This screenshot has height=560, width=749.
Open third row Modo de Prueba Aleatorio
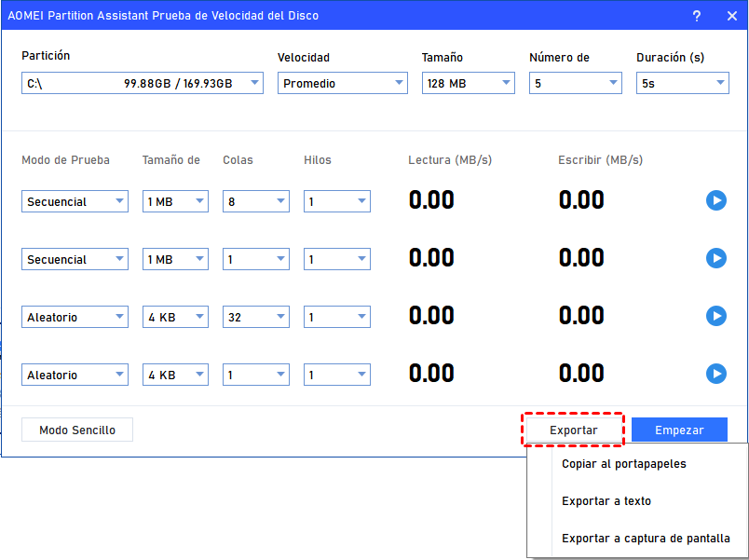click(x=75, y=317)
